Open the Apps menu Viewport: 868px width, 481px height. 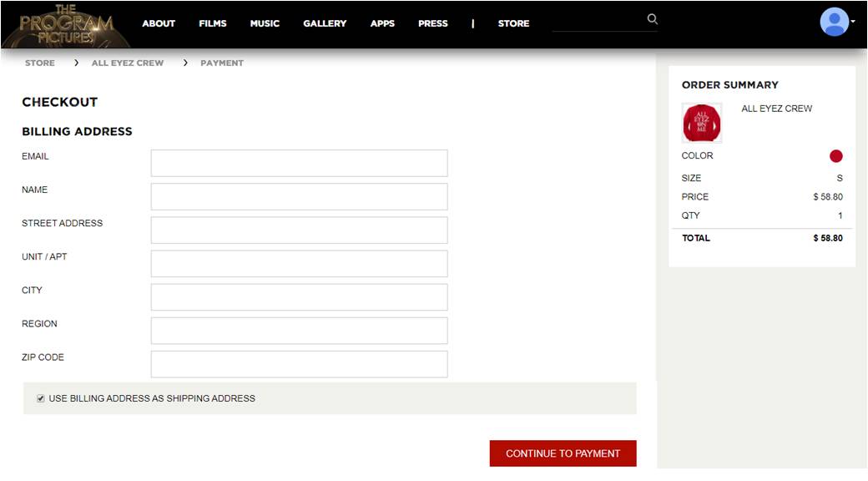pos(382,23)
